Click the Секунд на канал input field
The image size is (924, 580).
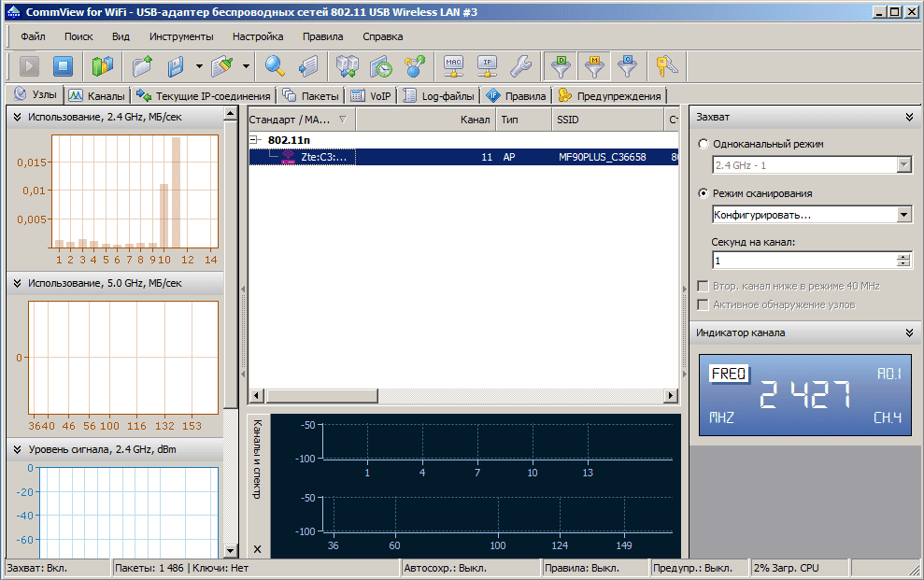click(805, 261)
